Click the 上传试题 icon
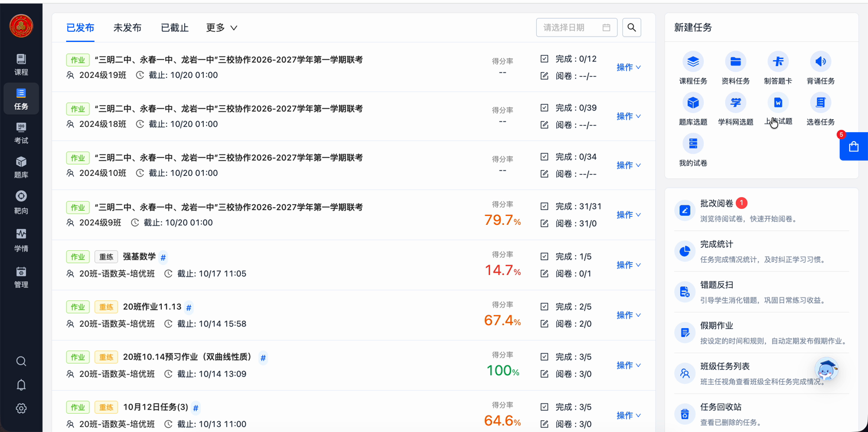 tap(778, 103)
